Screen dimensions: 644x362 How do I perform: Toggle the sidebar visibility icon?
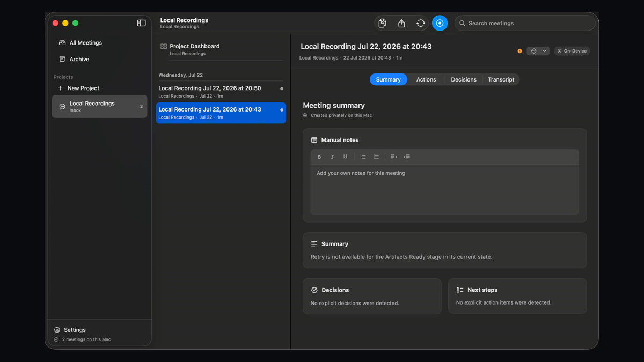(141, 23)
